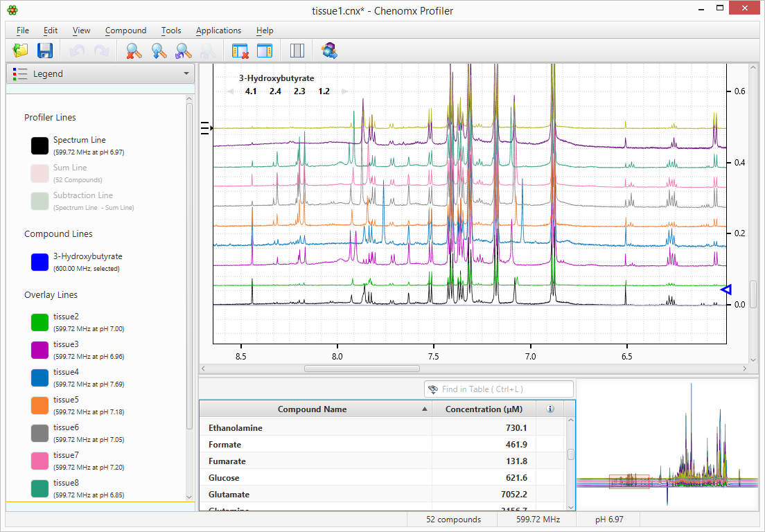765x532 pixels.
Task: Click the Sum Line color swatch
Action: [x=39, y=173]
